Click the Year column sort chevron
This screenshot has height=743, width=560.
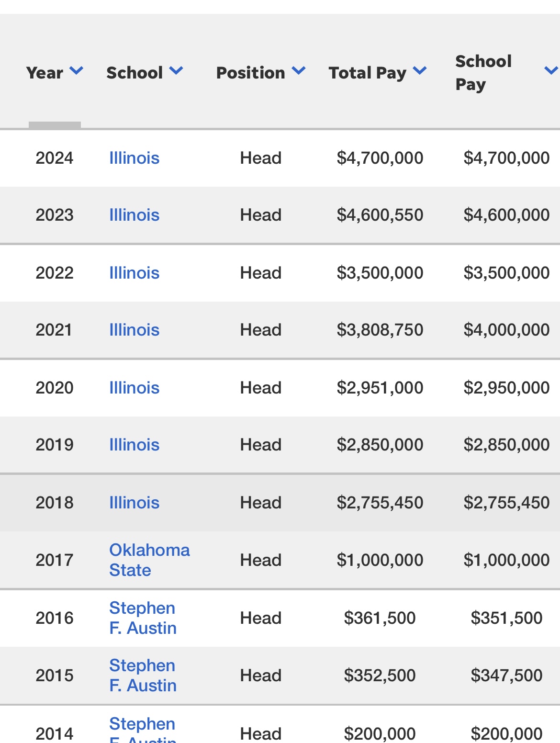77,71
